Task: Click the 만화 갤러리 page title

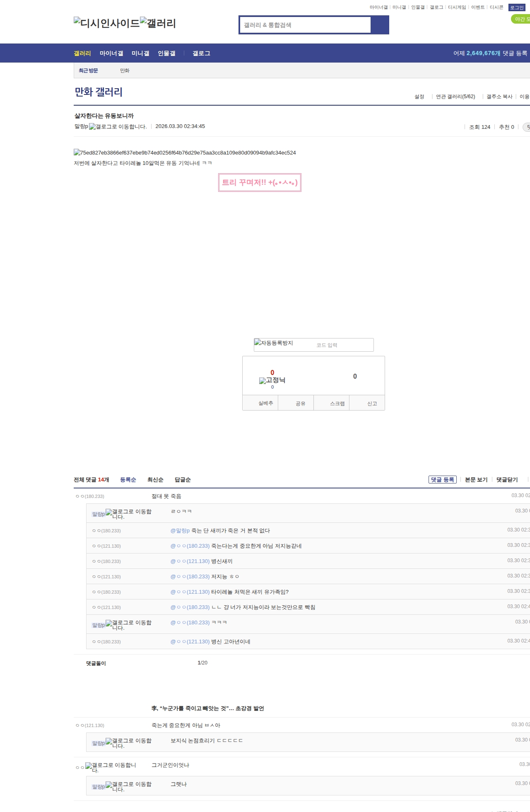Action: point(99,92)
